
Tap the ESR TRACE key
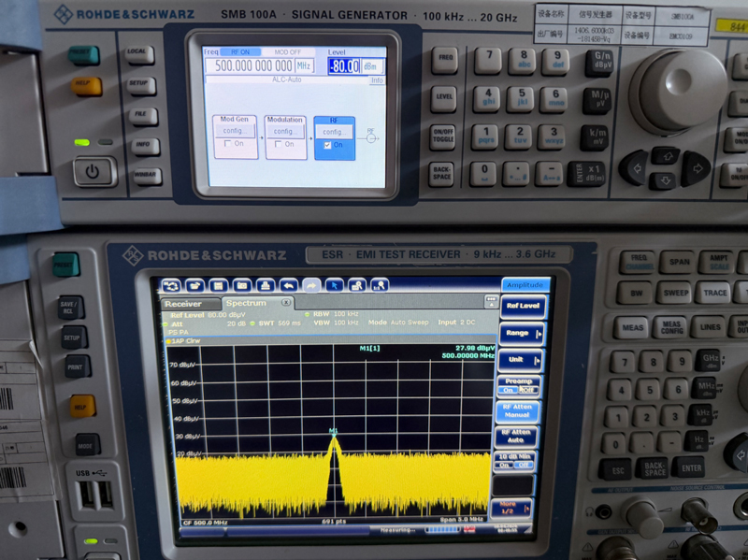point(714,293)
